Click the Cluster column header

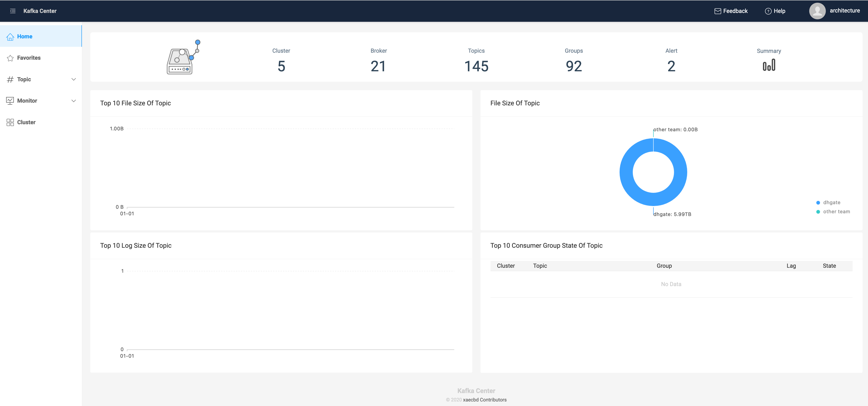click(x=505, y=266)
